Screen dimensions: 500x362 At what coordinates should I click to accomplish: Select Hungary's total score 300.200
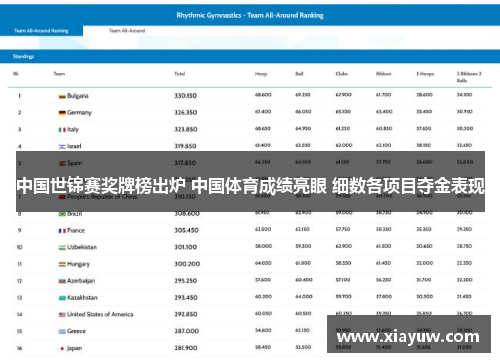coord(187,264)
